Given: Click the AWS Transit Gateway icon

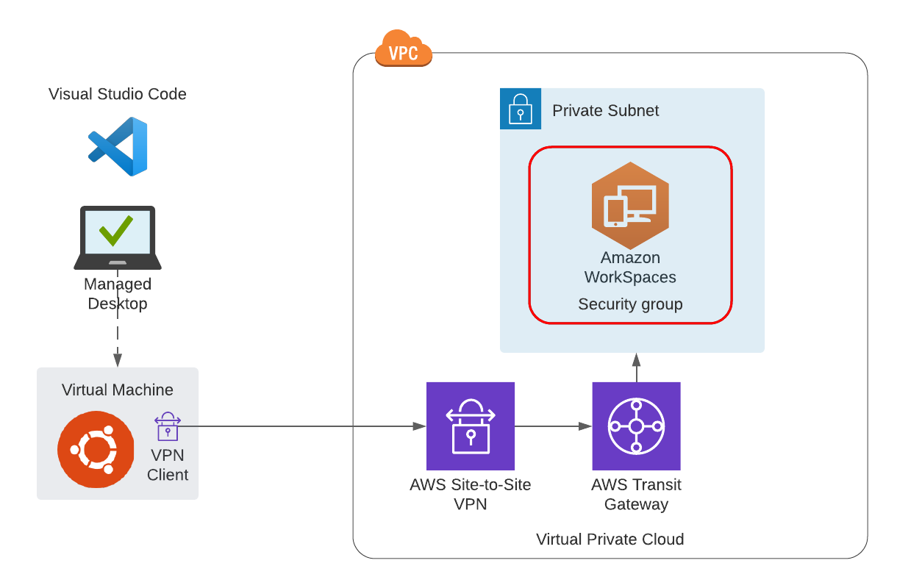Looking at the screenshot, I should pyautogui.click(x=636, y=426).
